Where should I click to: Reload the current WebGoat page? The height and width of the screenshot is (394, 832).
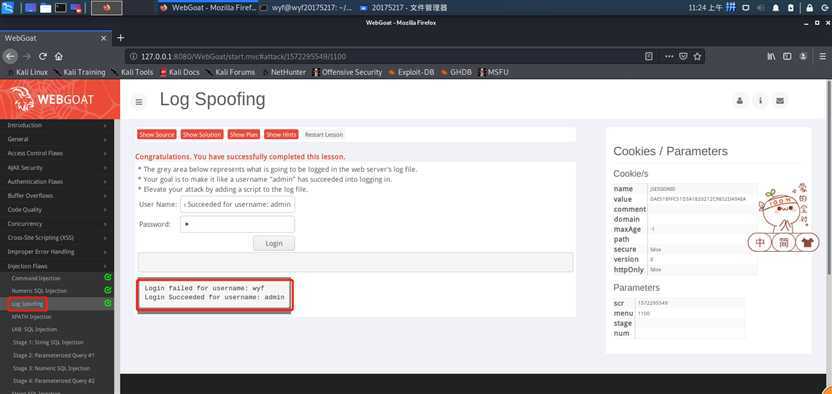pyautogui.click(x=43, y=56)
